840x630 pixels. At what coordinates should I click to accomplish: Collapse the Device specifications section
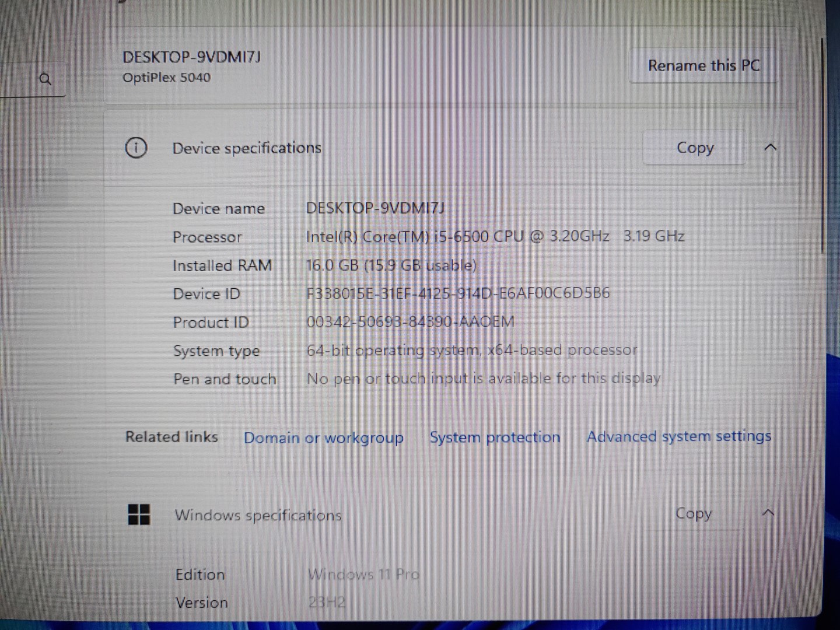coord(771,148)
